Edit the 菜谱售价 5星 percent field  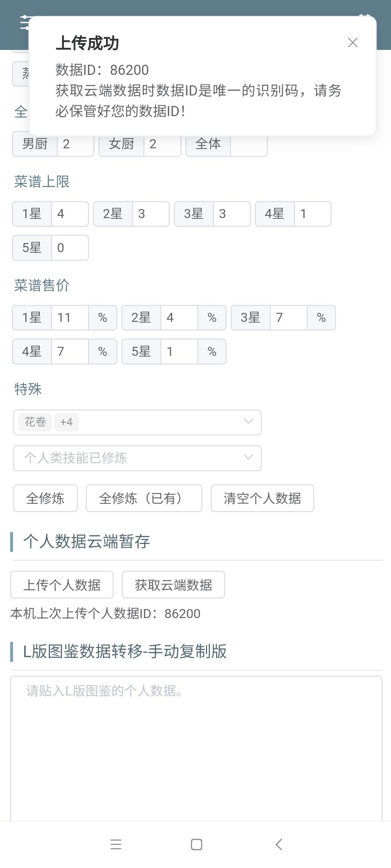tap(179, 352)
